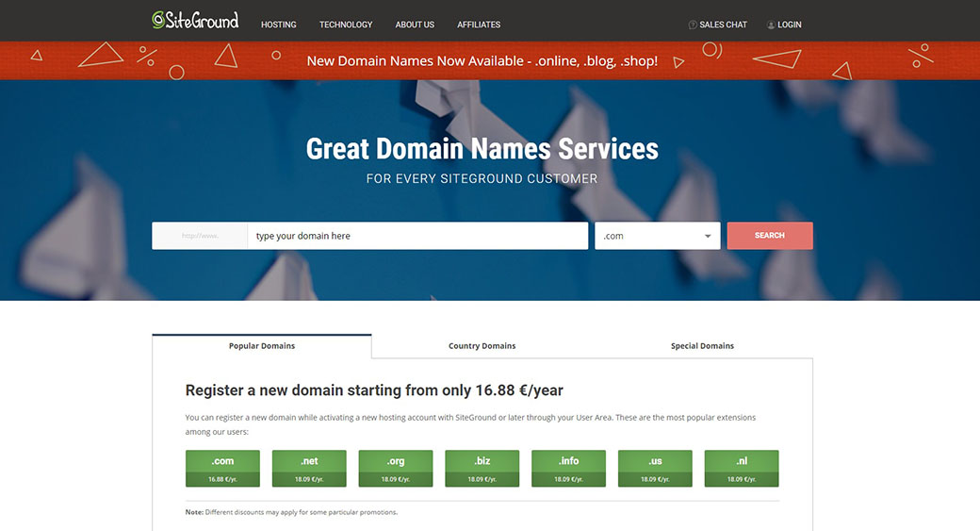The height and width of the screenshot is (531, 980).
Task: Type in the domain name search field
Action: click(416, 236)
